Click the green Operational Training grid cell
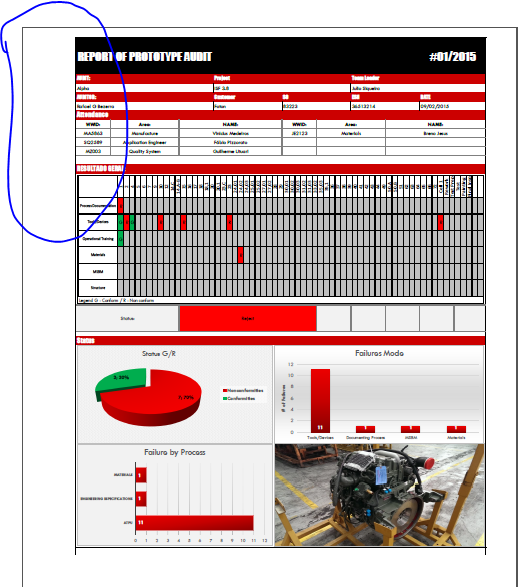Viewport: 518px width, 587px height. pos(121,238)
